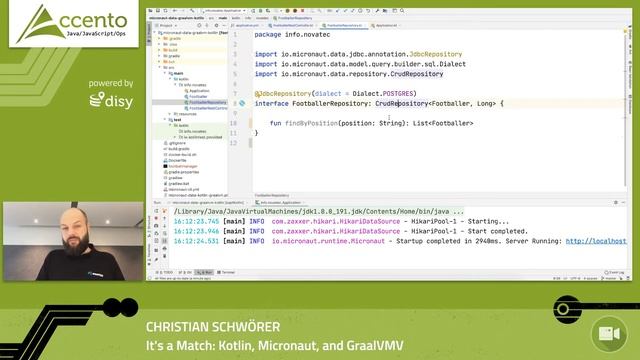Collapse the src folder in project tree

(160, 67)
